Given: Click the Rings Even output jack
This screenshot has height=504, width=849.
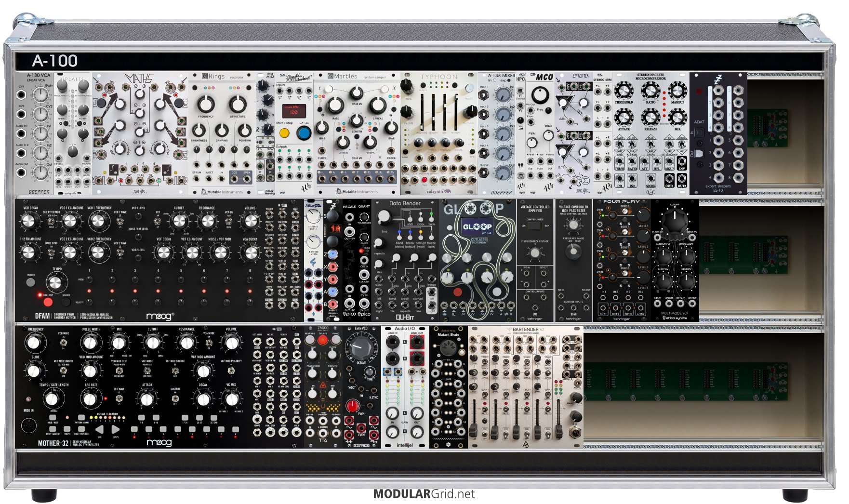Looking at the screenshot, I should click(x=247, y=179).
